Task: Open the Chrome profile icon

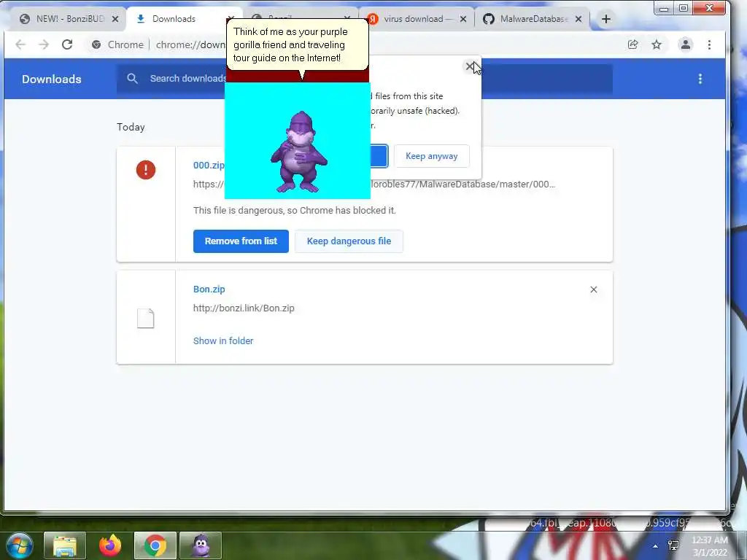Action: point(686,44)
